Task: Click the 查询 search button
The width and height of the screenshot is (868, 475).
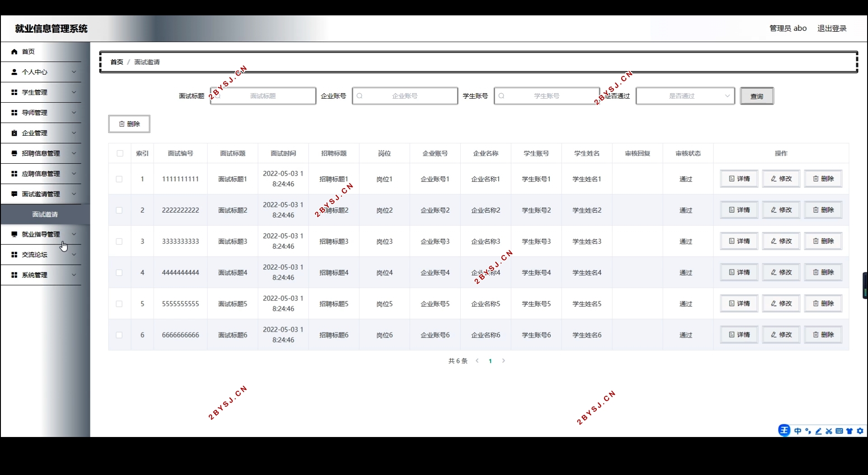Action: point(757,96)
